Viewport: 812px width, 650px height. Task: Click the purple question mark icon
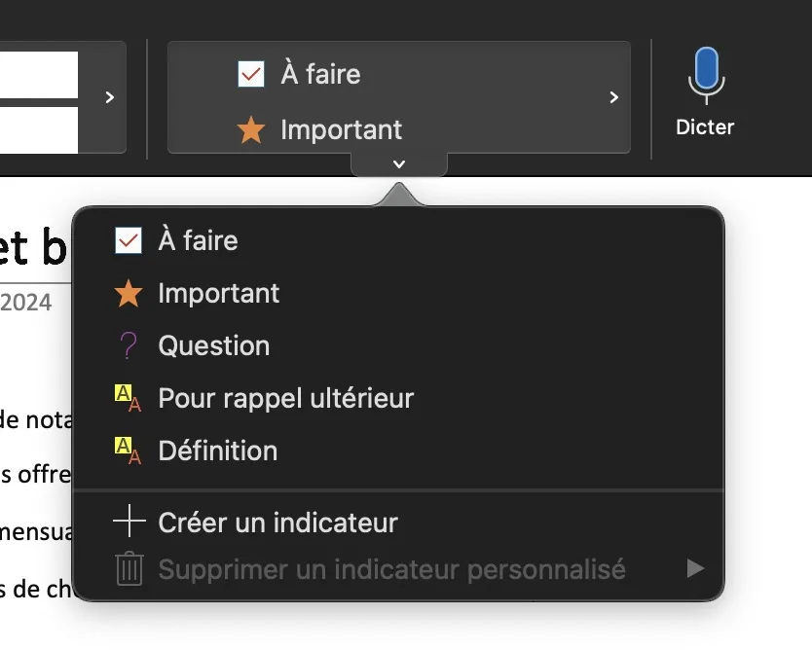tap(129, 346)
